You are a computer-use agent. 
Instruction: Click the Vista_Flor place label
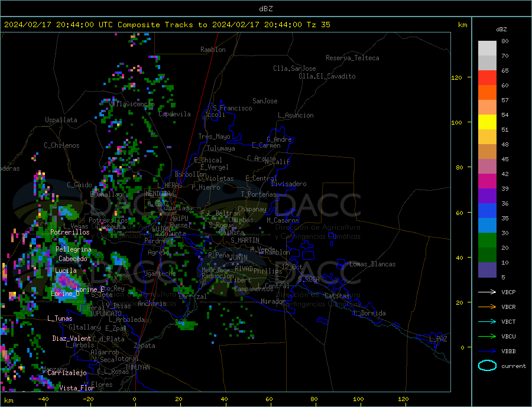click(x=77, y=388)
